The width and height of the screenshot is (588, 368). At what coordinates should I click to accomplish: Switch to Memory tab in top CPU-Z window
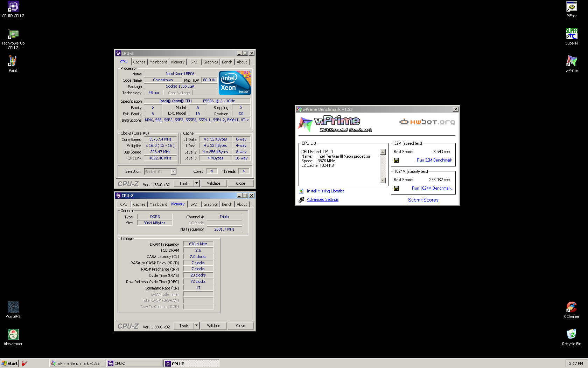[x=178, y=62]
